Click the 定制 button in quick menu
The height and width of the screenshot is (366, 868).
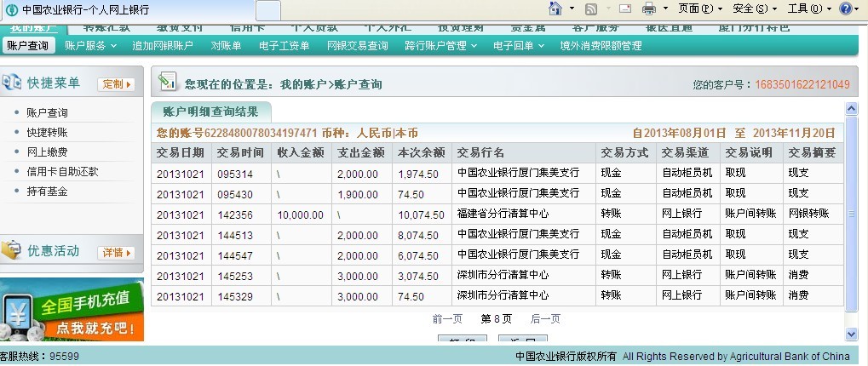tap(117, 84)
